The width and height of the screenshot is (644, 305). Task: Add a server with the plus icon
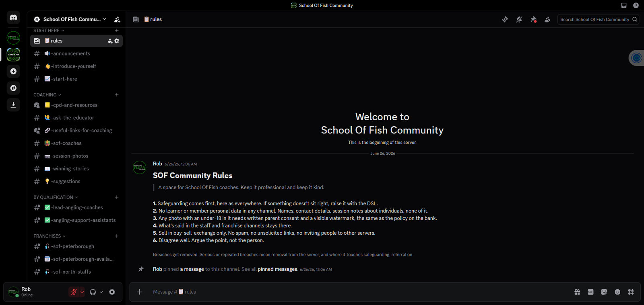click(x=13, y=71)
